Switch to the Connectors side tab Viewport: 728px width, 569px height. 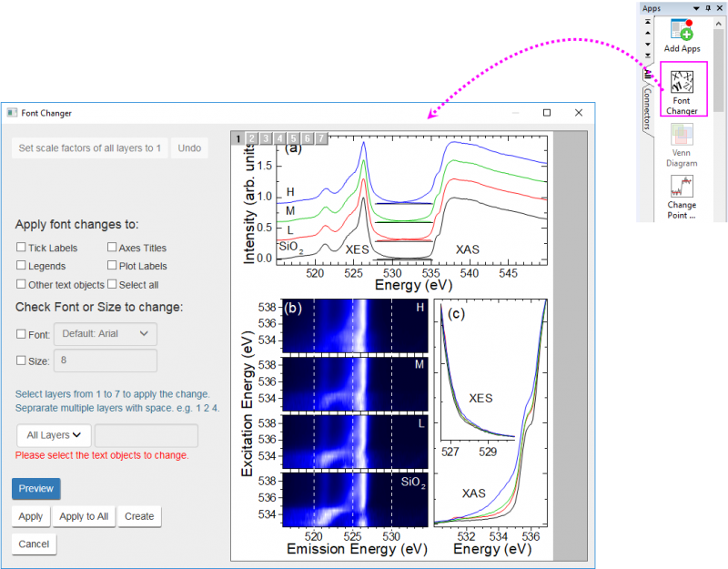(x=645, y=107)
